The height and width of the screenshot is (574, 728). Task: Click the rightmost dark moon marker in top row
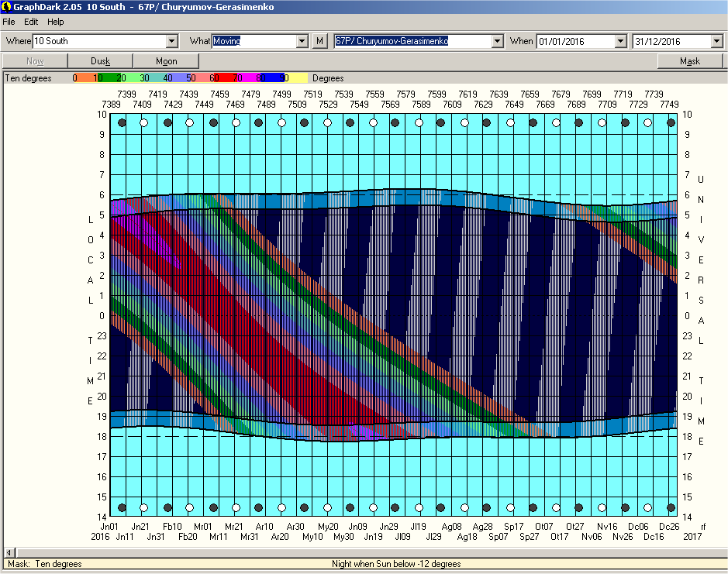671,122
